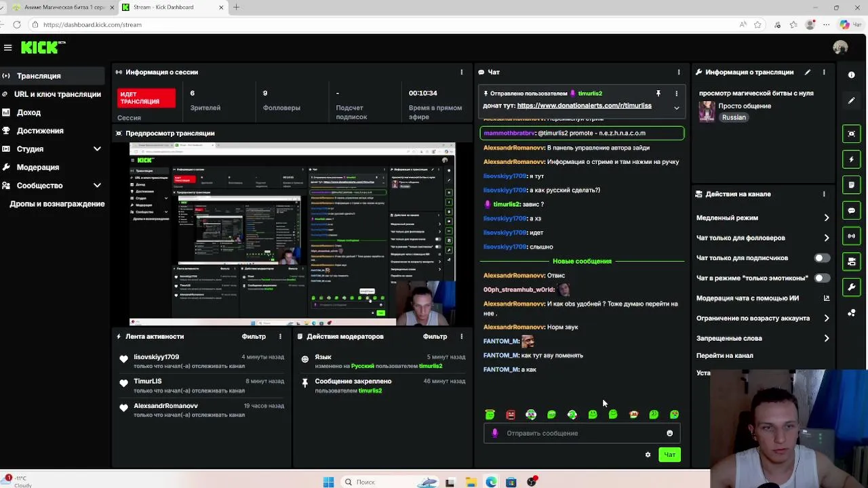Toggle the broadcast signal icon in the sidebar
This screenshot has width=868, height=488.
[852, 236]
